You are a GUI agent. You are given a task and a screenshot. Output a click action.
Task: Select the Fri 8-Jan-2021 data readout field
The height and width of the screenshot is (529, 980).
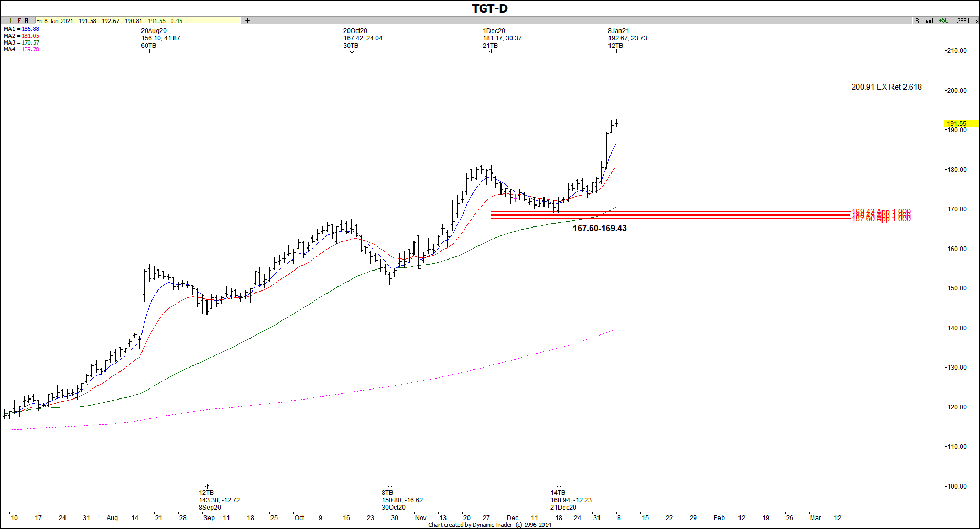(138, 21)
